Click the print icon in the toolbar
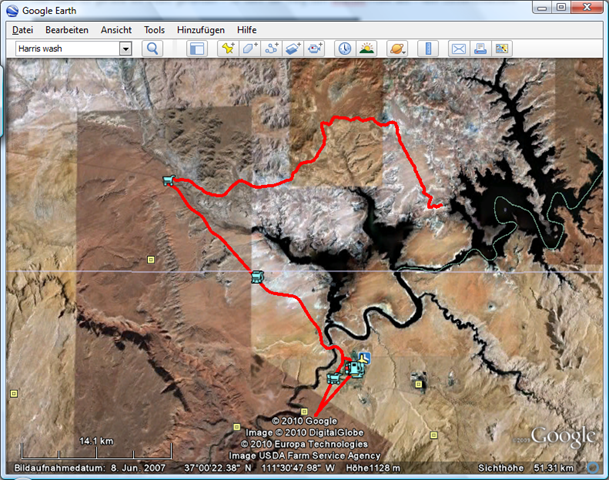 point(480,48)
